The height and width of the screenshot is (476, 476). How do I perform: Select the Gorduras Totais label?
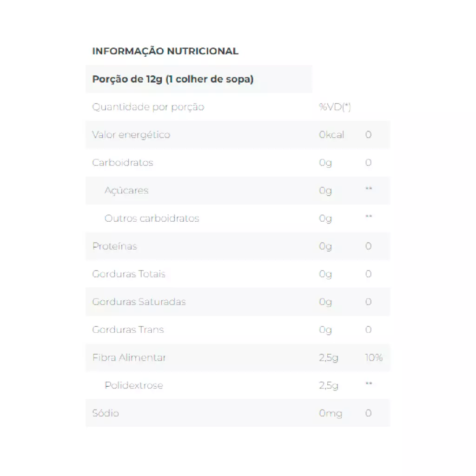point(129,274)
